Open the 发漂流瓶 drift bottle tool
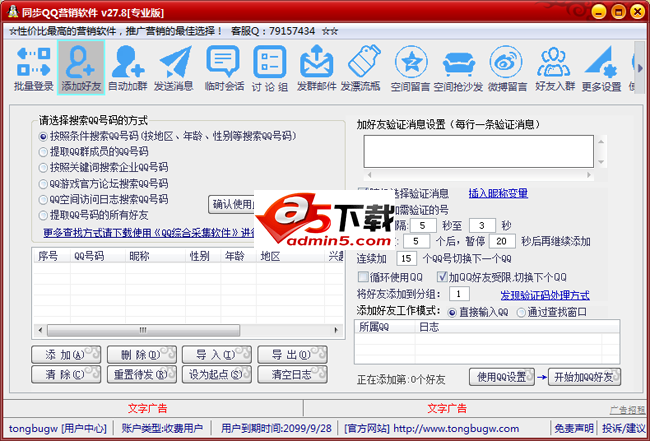The width and height of the screenshot is (650, 441). 361,68
